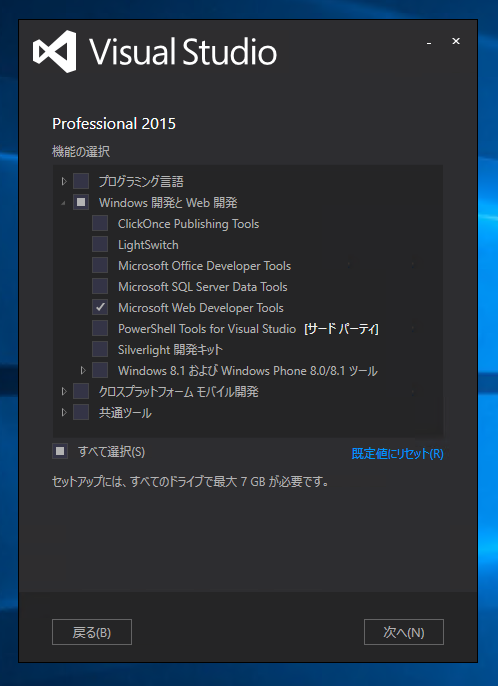
Task: Select Microsoft Office Developer Tools label
Action: click(x=204, y=266)
